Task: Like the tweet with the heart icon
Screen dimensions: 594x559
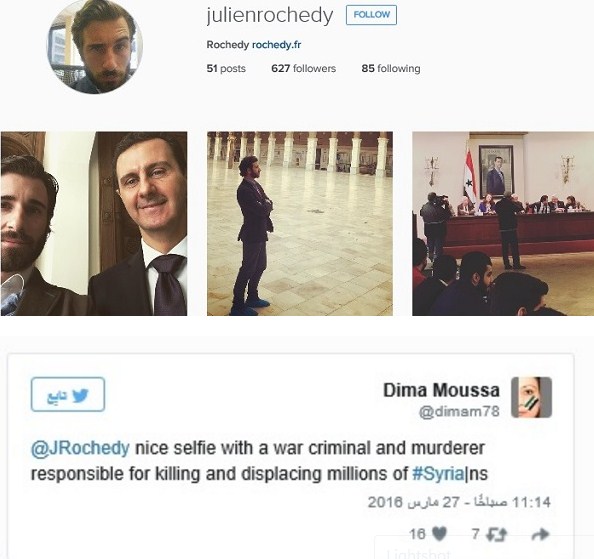Action: pos(439,534)
